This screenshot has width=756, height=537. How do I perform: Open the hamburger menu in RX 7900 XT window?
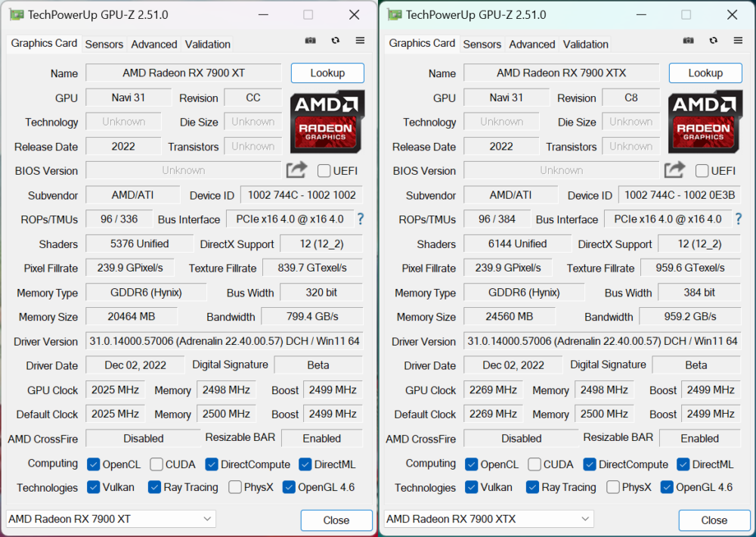360,41
